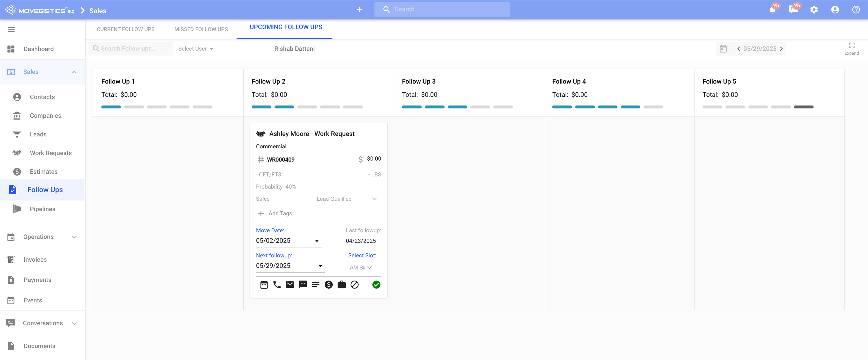Click Follow Up 3 progress bar
Viewport: 868px width, 360px height.
(457, 107)
